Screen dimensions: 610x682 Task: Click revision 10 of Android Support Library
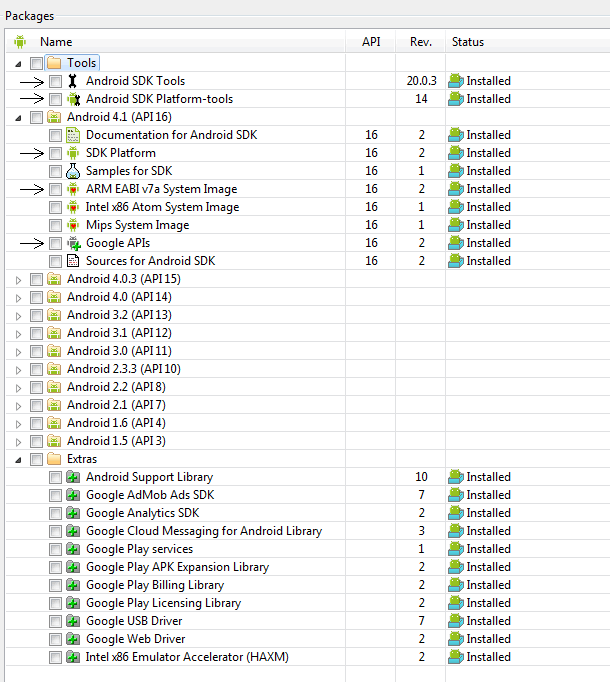tap(421, 477)
